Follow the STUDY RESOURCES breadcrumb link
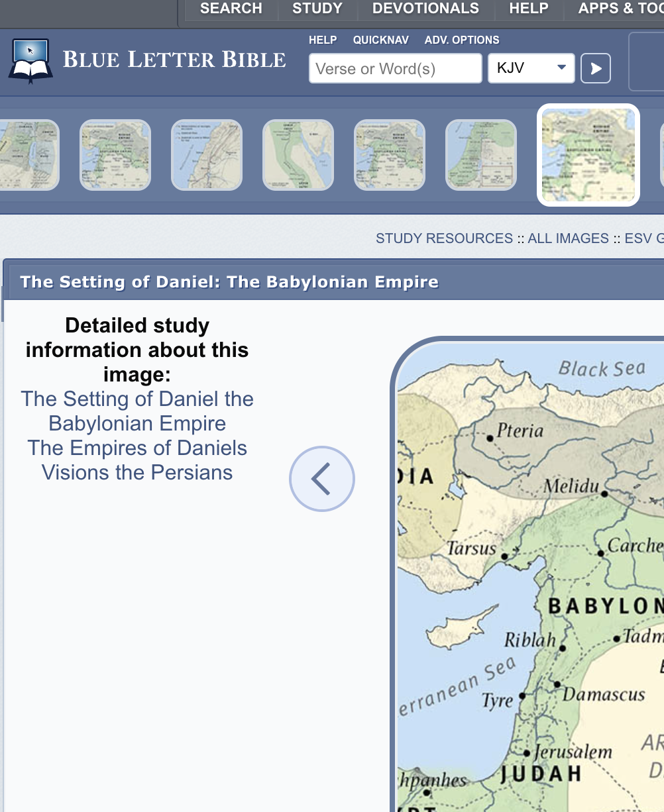Image resolution: width=664 pixels, height=812 pixels. tap(444, 238)
